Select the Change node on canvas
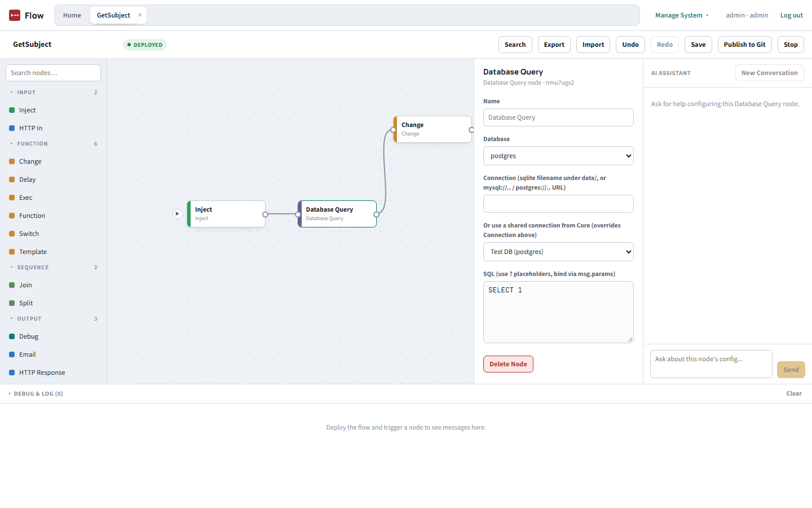Screen dimensions: 812x508 click(x=433, y=129)
